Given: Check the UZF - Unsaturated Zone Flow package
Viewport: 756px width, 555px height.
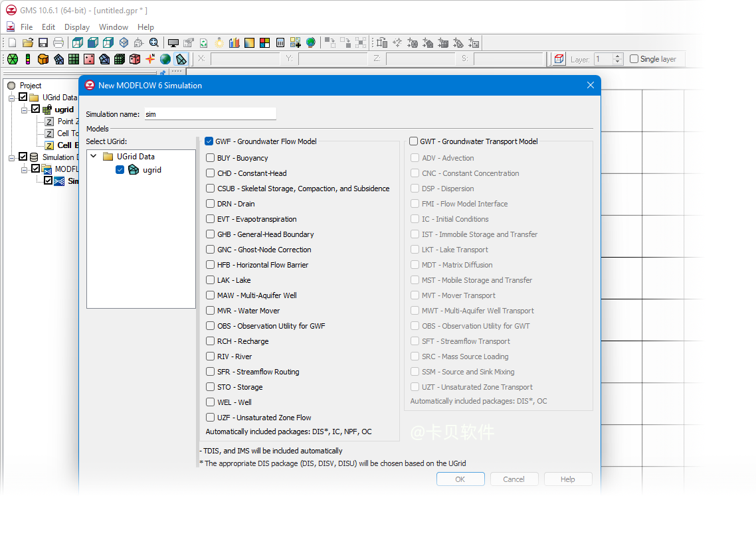Looking at the screenshot, I should tap(210, 418).
